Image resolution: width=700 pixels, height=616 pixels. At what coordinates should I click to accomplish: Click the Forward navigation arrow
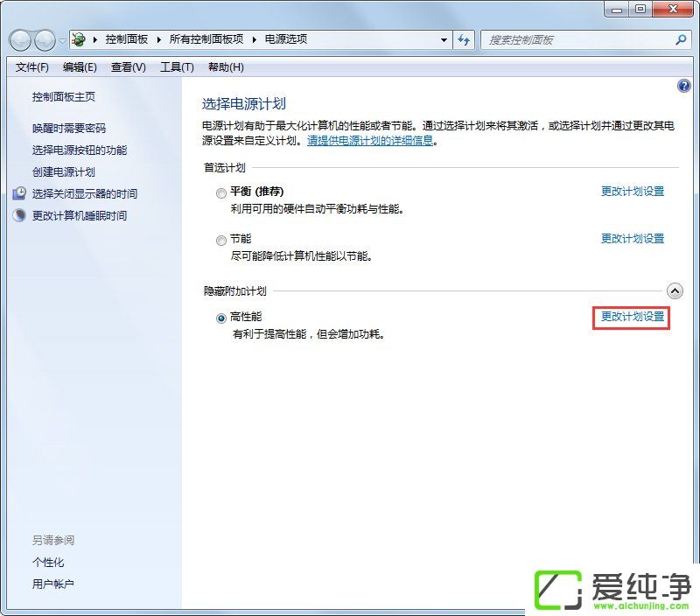pos(44,40)
